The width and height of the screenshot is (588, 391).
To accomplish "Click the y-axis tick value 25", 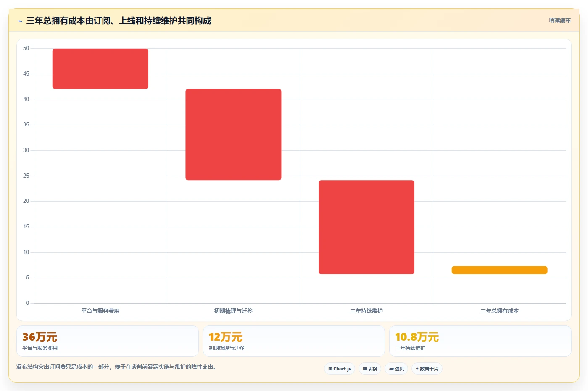I will [26, 176].
